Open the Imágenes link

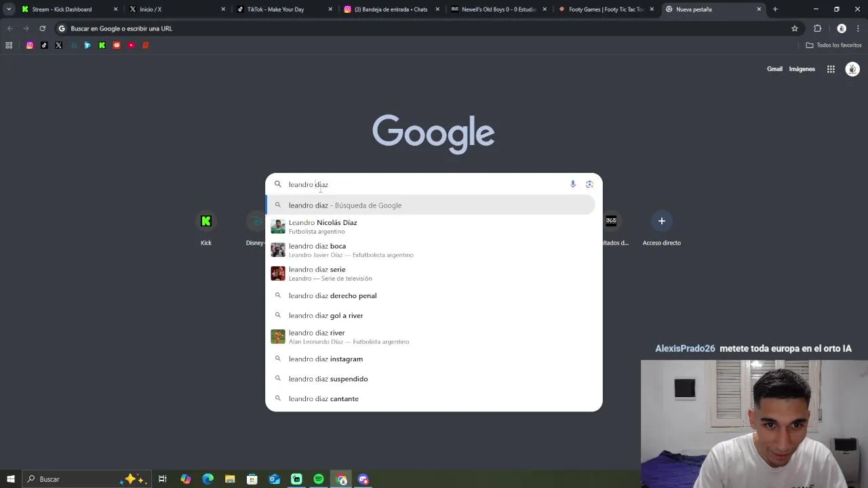point(802,69)
